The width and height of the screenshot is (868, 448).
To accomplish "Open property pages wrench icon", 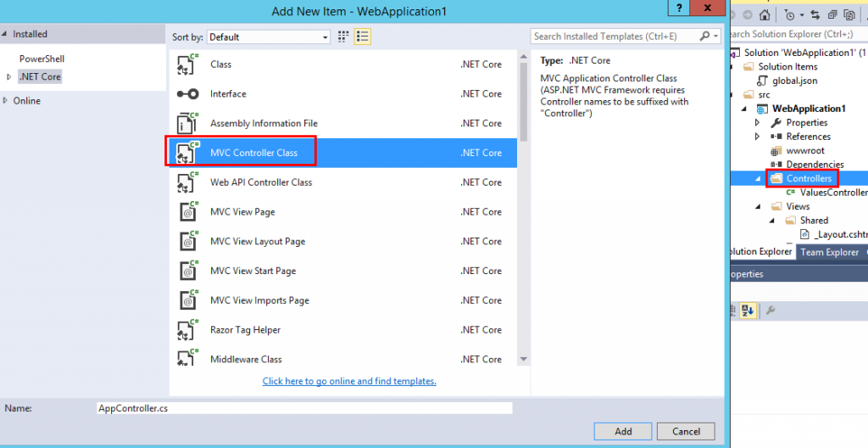I will [770, 311].
